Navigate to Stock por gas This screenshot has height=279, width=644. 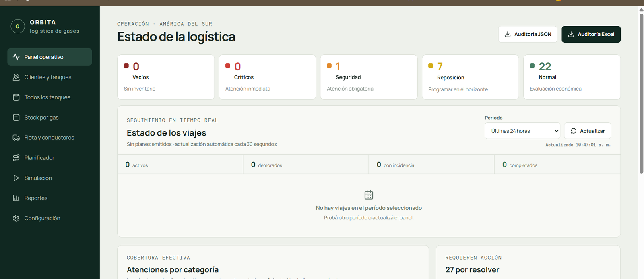coord(50,117)
